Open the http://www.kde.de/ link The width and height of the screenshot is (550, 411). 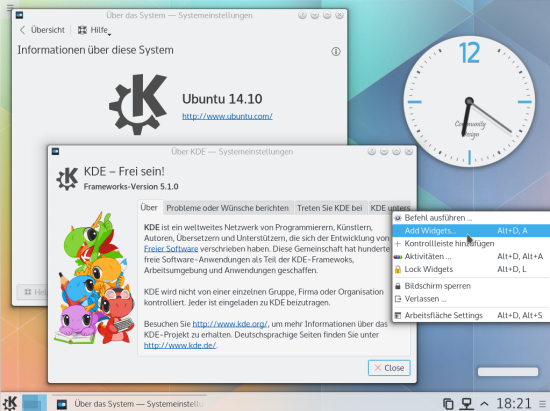click(x=180, y=345)
